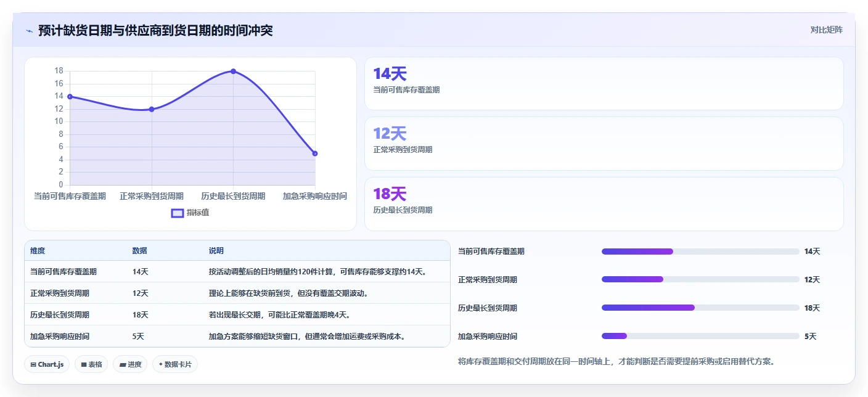Click the progress bar for 加急采购响应时间
The image size is (868, 397).
[x=700, y=337]
